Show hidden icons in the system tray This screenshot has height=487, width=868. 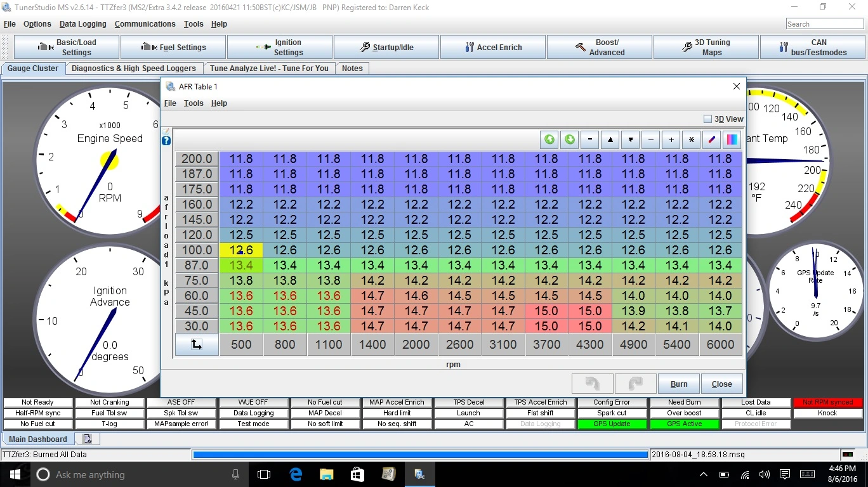tap(703, 474)
